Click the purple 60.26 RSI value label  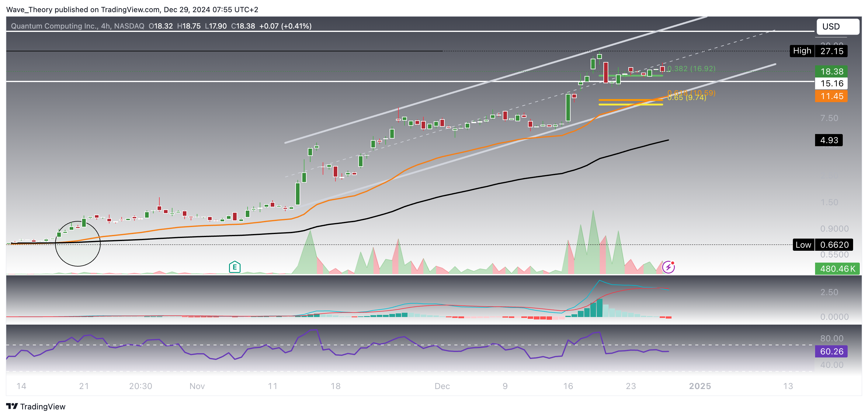831,351
